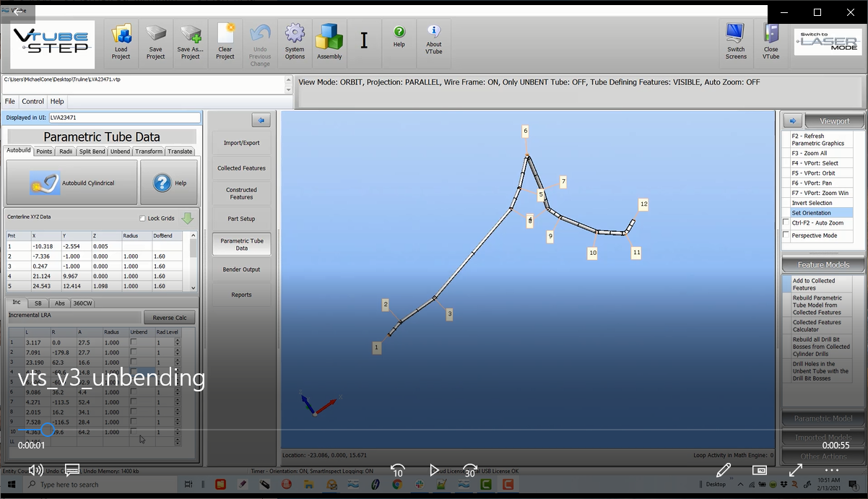Toggle the Ctrl-F2 Auto Zoom checkbox
Screen dimensions: 868x499
click(786, 223)
